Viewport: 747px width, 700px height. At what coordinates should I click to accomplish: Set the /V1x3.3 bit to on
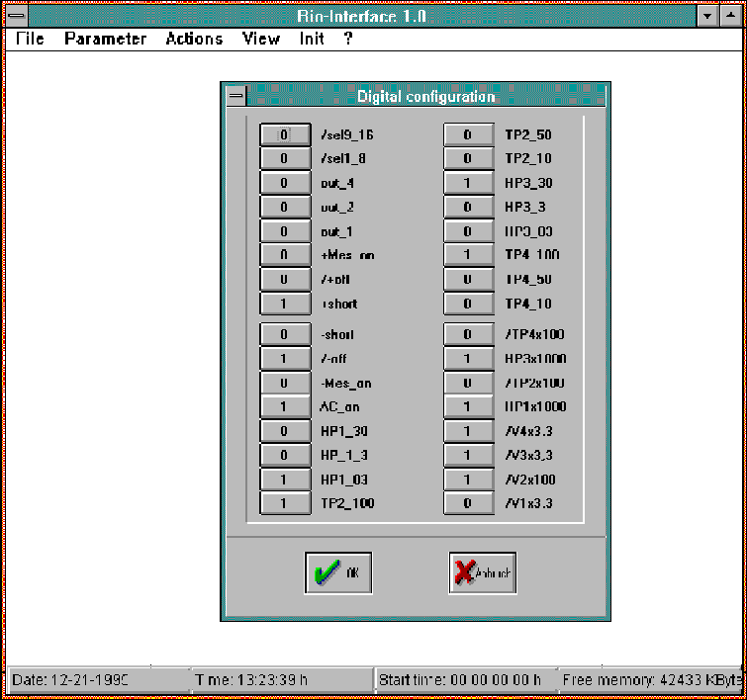pyautogui.click(x=468, y=503)
